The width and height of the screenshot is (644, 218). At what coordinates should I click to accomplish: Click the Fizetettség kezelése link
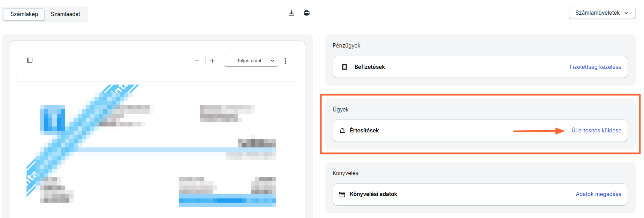tap(595, 67)
